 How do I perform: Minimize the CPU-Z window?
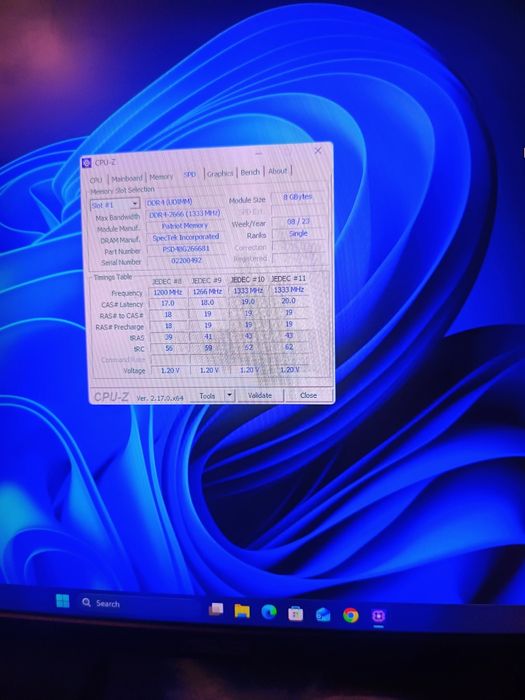click(259, 154)
